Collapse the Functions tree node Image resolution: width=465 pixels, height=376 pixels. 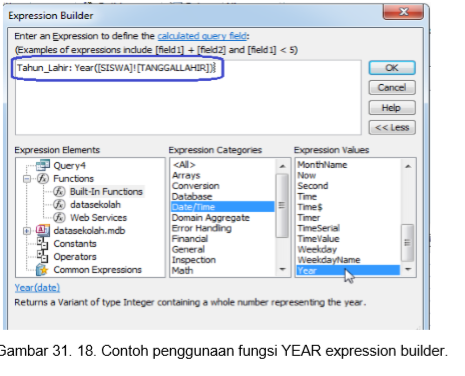coord(27,179)
